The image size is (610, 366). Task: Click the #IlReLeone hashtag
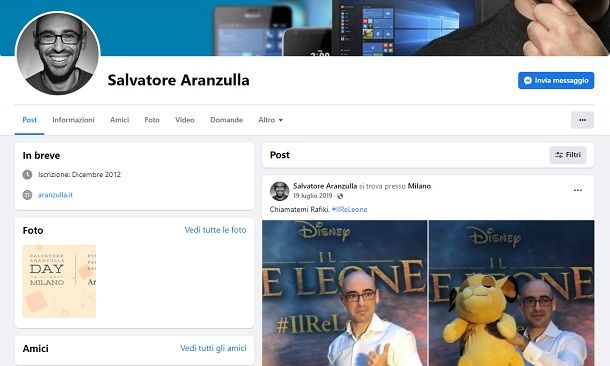349,209
